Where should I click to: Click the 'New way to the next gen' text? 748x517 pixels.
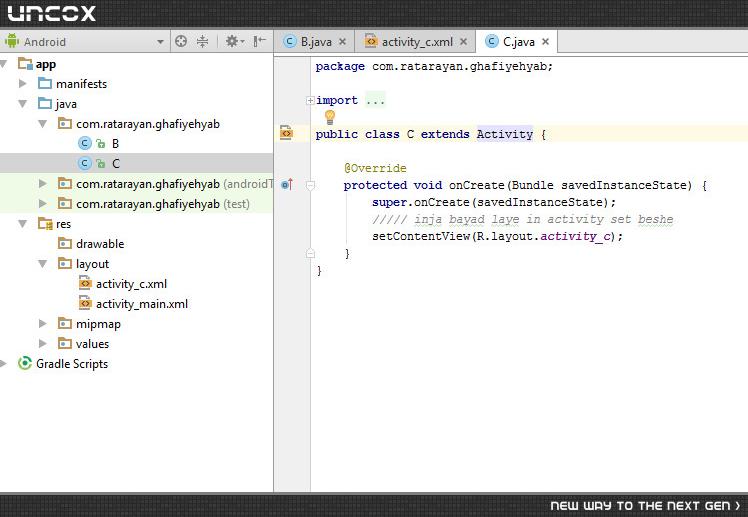click(645, 506)
